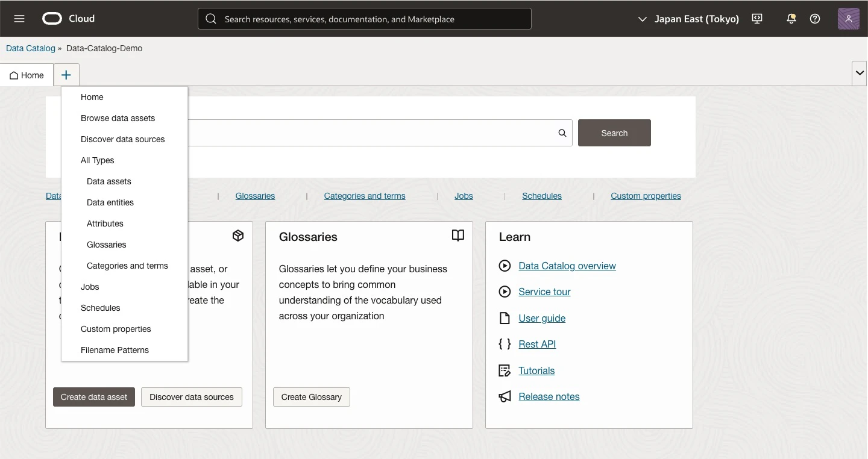868x459 pixels.
Task: Focus the catalog search input box
Action: pos(380,133)
